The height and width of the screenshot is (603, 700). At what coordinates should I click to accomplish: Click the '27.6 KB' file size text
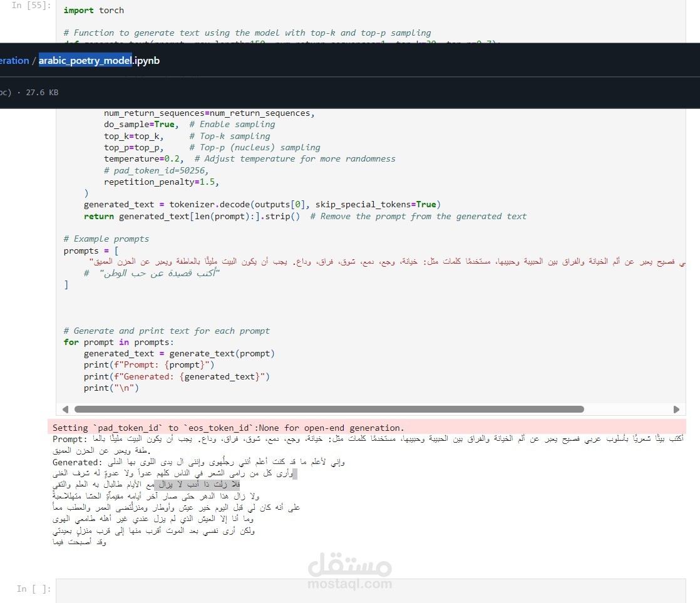42,93
